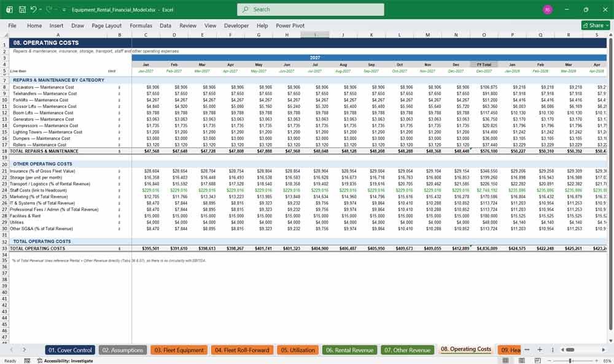Click horizontal scrollbar left arrow
Screen dimensions: 614x364
click(x=562, y=349)
